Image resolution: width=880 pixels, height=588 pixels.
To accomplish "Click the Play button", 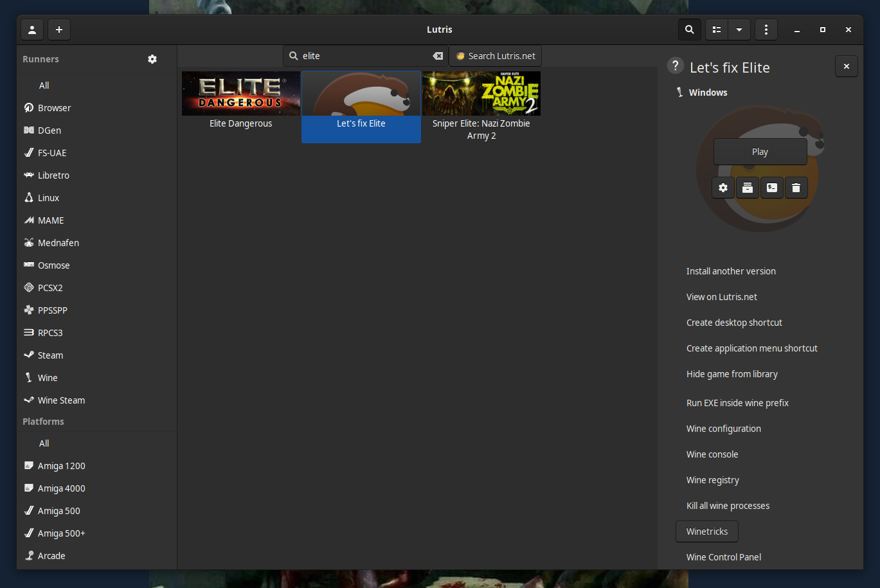I will tap(760, 152).
